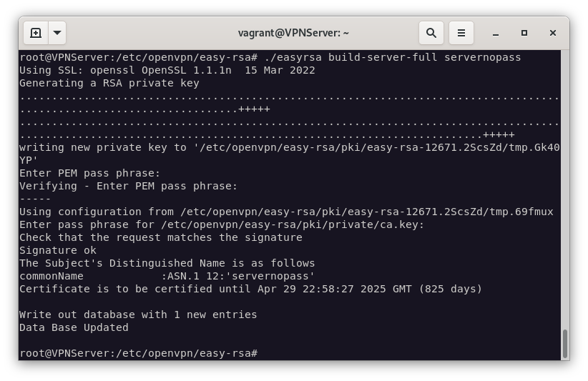Click the 'Signature ok' output line

tap(57, 250)
